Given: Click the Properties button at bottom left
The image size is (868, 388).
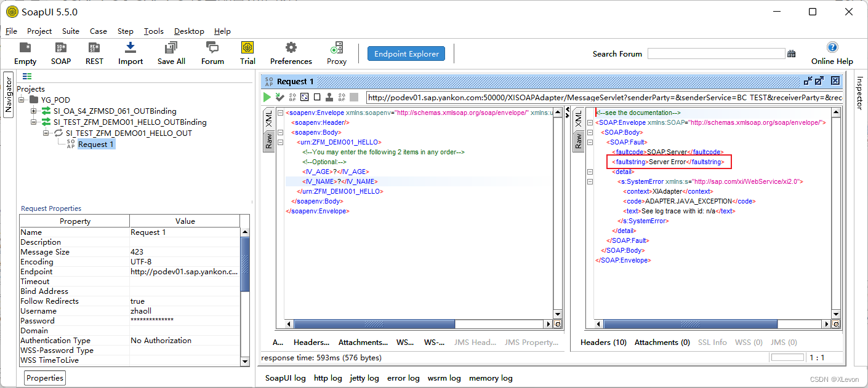Looking at the screenshot, I should click(45, 378).
